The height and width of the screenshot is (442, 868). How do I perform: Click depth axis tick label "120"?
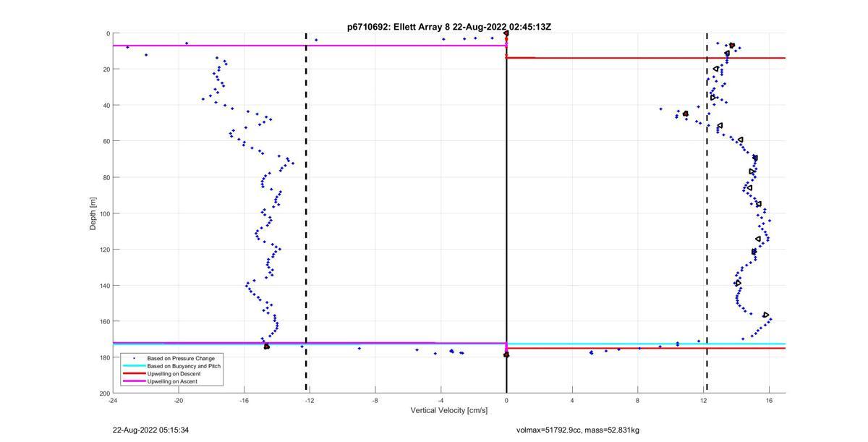pyautogui.click(x=104, y=250)
